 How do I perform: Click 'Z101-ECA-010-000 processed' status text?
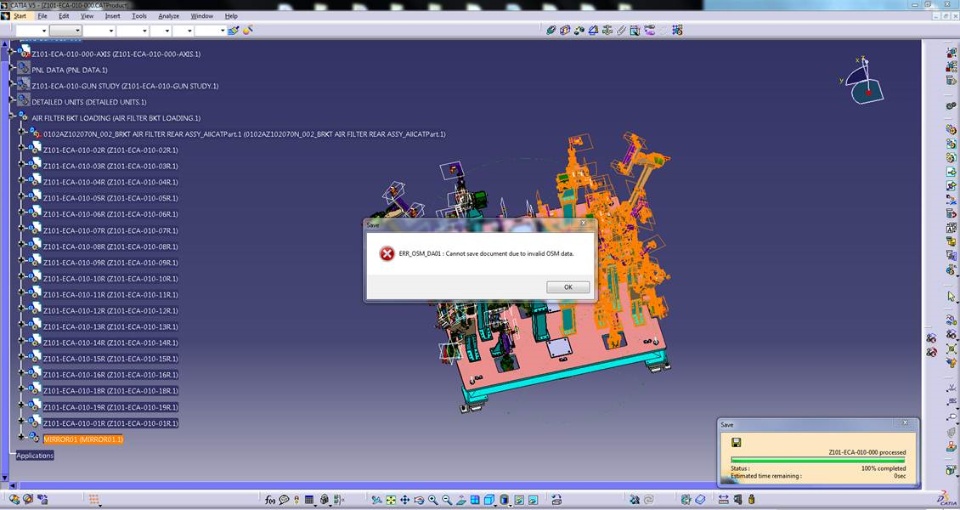click(x=867, y=452)
